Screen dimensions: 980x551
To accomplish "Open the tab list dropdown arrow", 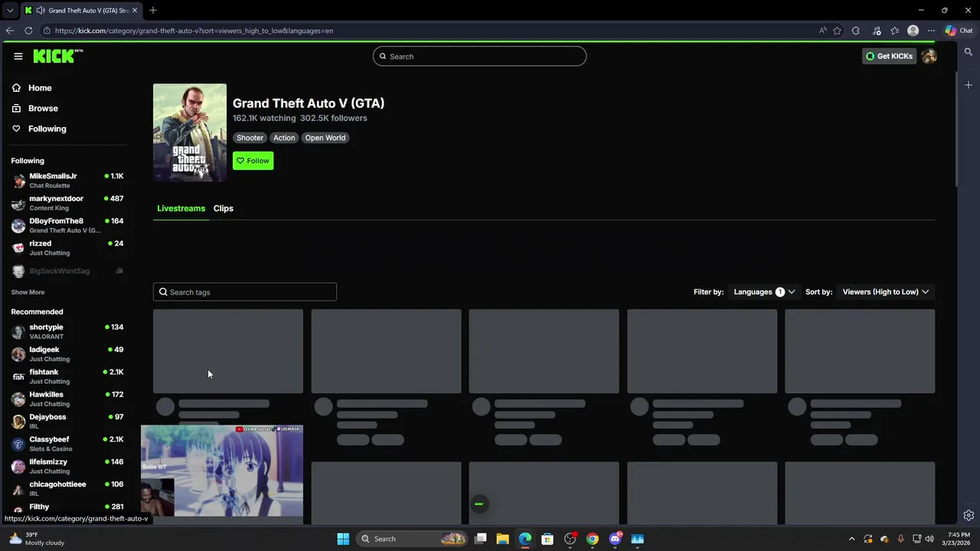I will (9, 10).
